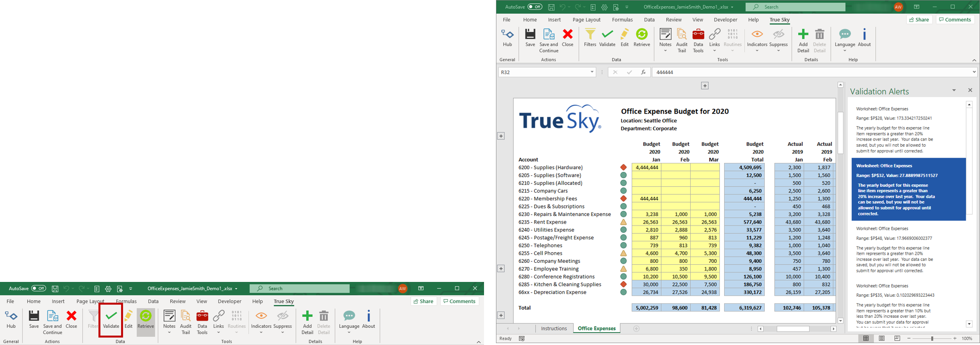Switch to Page Break Preview in the status bar

coord(897,338)
